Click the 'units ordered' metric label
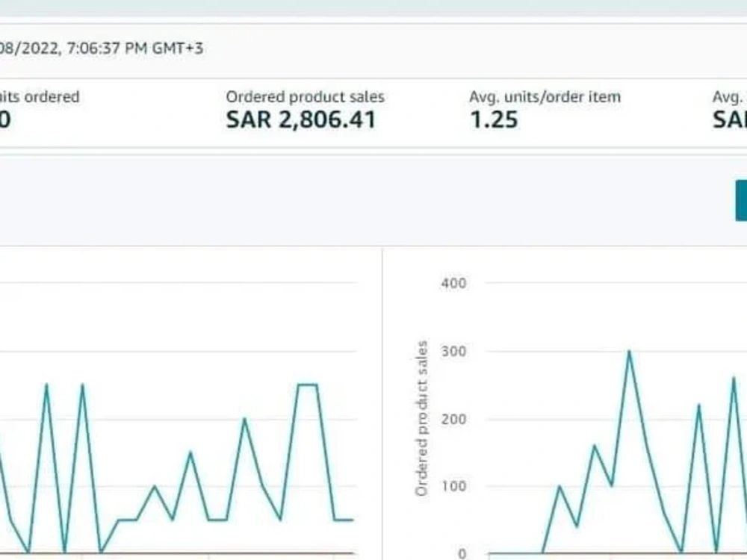747x560 pixels. click(39, 96)
